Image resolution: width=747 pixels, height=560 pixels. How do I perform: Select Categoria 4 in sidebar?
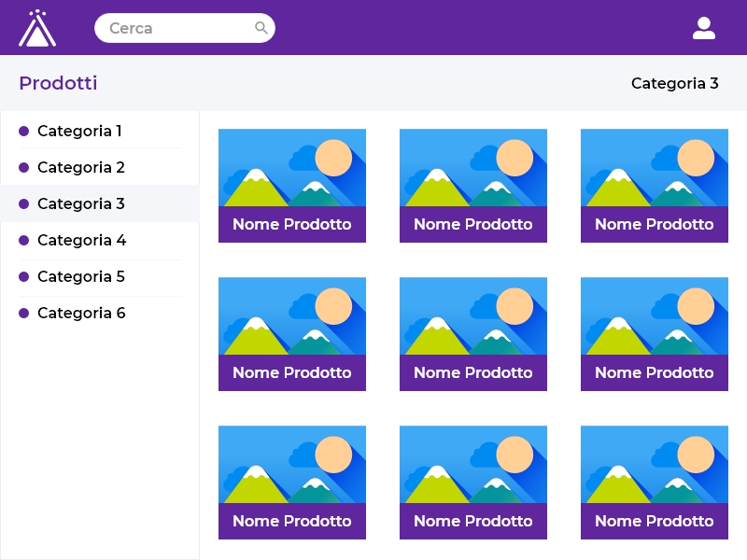[x=100, y=240]
